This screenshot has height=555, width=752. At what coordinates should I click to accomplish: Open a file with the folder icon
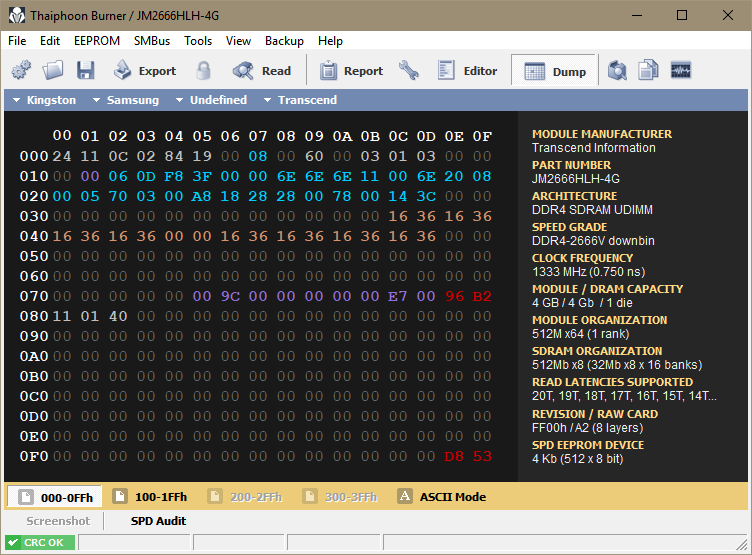click(x=53, y=71)
